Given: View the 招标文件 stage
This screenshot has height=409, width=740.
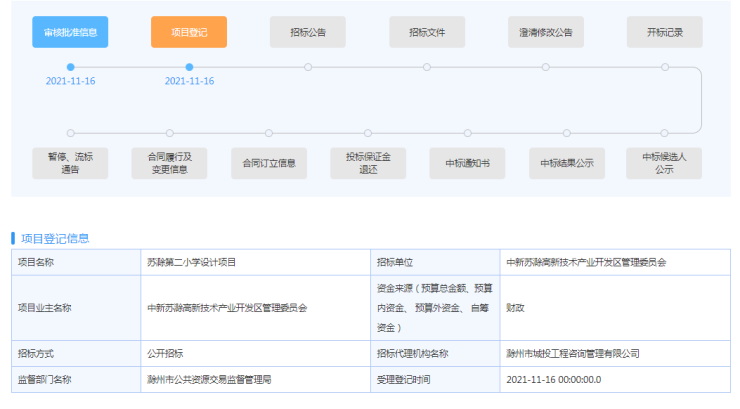Looking at the screenshot, I should (x=427, y=32).
